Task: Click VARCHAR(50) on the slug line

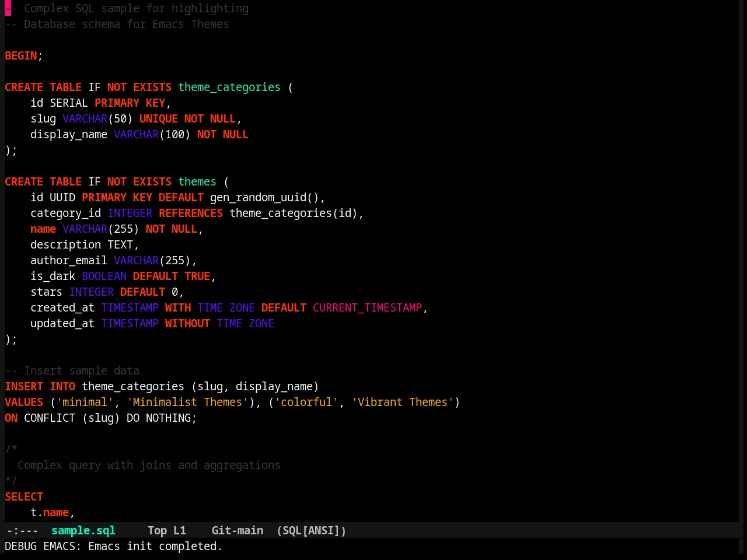Action: (97, 118)
